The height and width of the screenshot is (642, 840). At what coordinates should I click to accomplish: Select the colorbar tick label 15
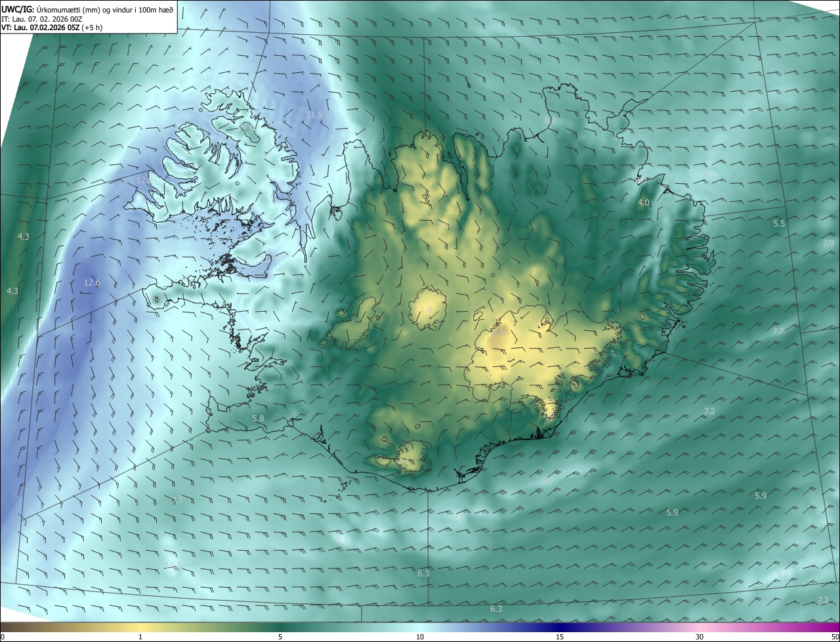coord(560,637)
